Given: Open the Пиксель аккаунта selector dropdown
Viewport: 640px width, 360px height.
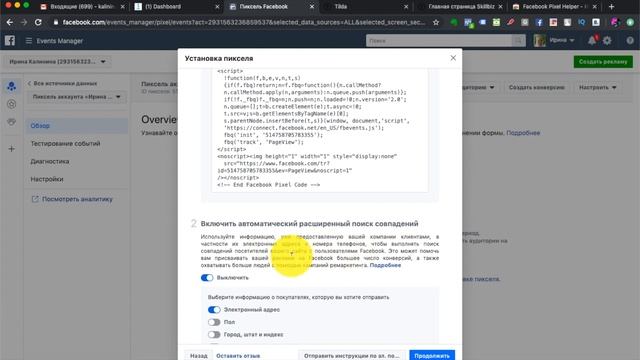Looking at the screenshot, I should point(77,97).
